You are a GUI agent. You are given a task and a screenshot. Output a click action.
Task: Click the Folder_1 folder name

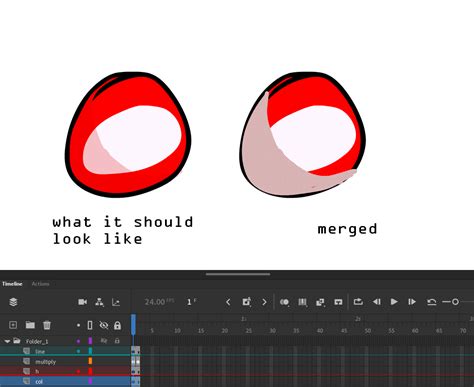[37, 341]
